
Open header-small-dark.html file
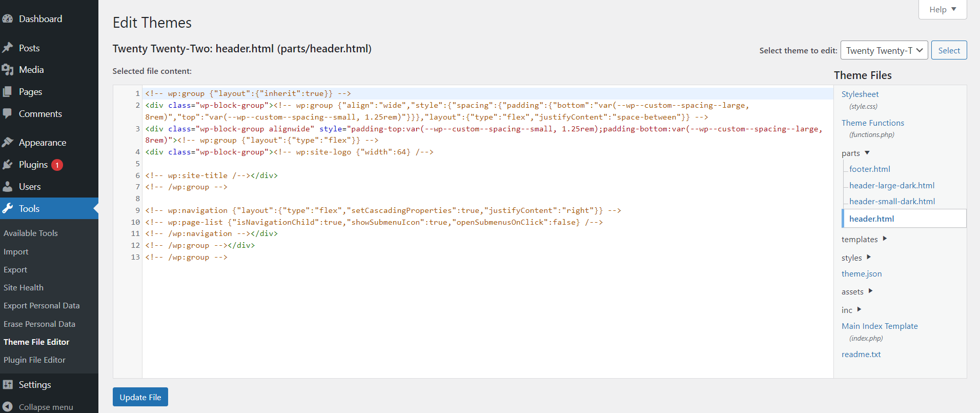[892, 201]
